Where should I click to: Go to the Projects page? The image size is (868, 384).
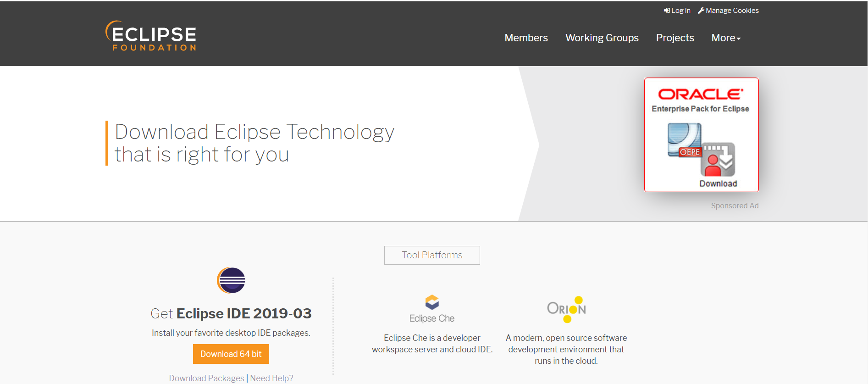tap(675, 38)
